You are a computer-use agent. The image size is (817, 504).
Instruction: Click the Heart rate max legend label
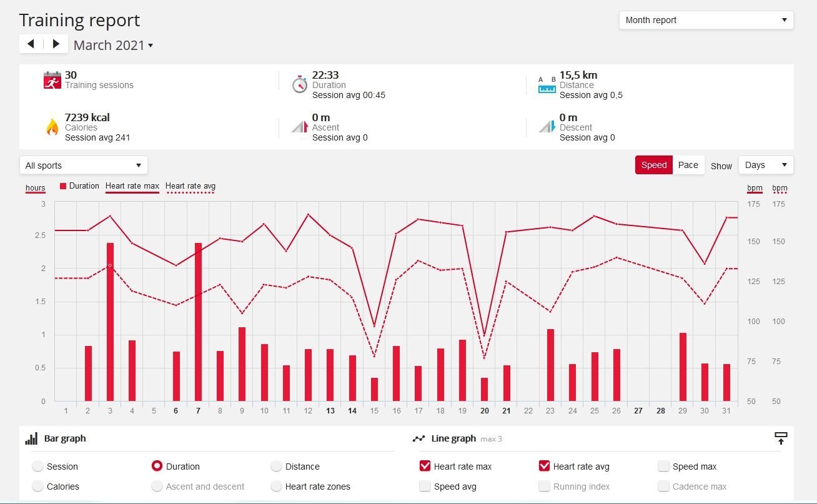pos(132,186)
